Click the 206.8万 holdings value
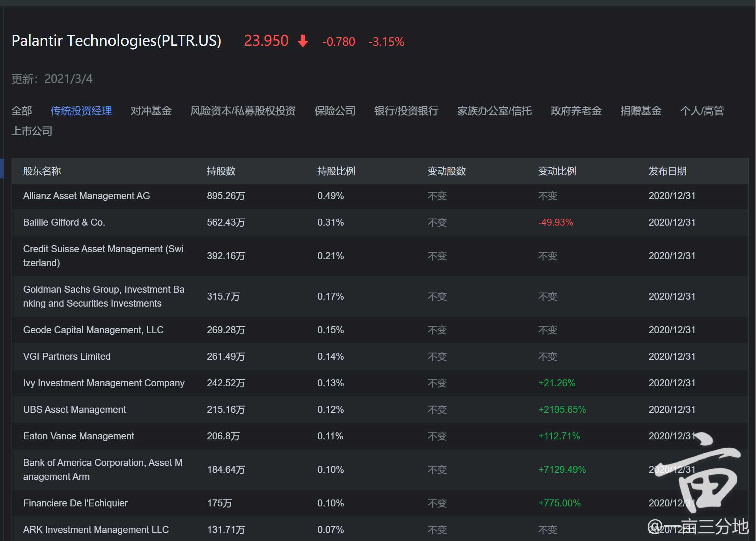This screenshot has height=541, width=756. point(223,436)
